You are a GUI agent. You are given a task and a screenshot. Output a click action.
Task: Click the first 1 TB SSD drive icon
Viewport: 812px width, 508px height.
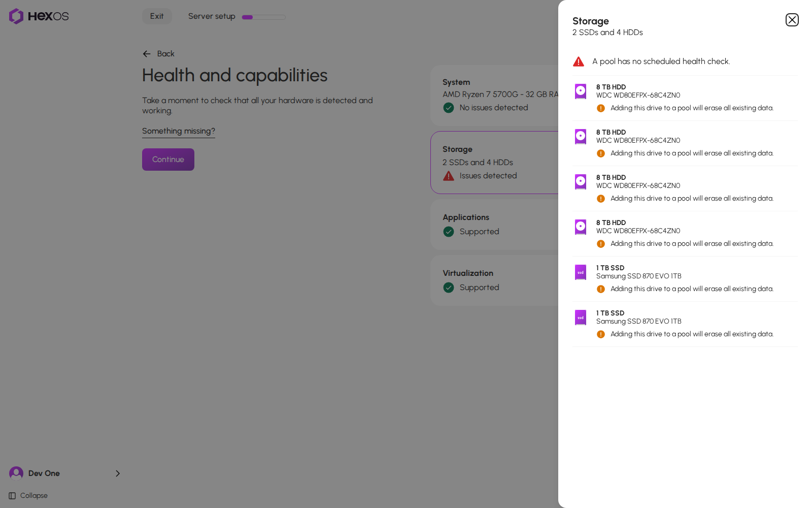coord(581,272)
